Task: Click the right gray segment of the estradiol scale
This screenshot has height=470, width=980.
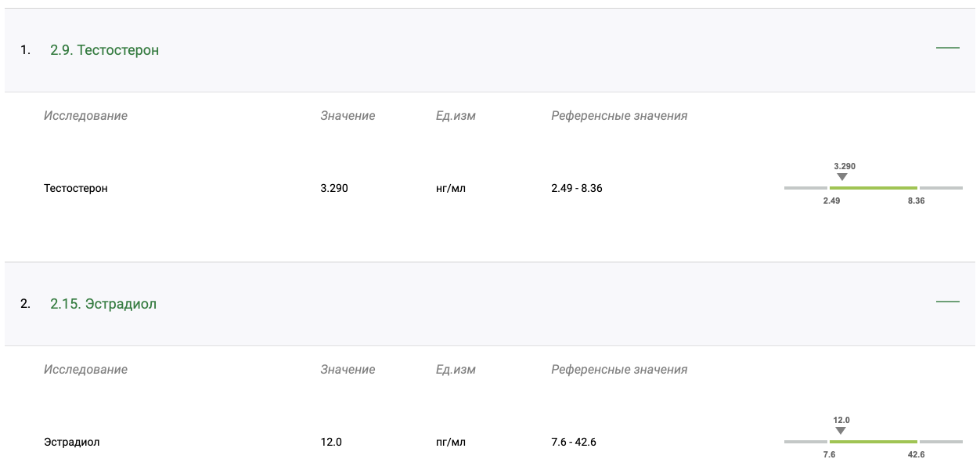Action: [941, 442]
